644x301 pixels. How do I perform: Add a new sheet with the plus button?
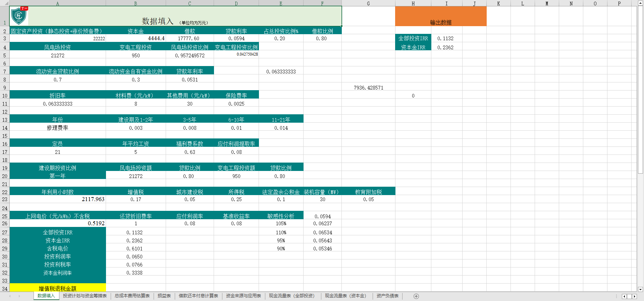pyautogui.click(x=416, y=296)
